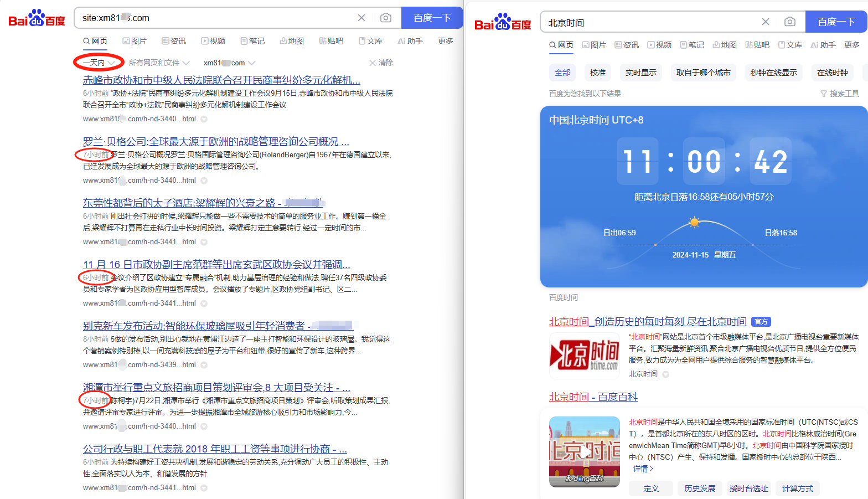
Task: Open result 湘潭市举行重点文旅招商项目
Action: [x=216, y=388]
